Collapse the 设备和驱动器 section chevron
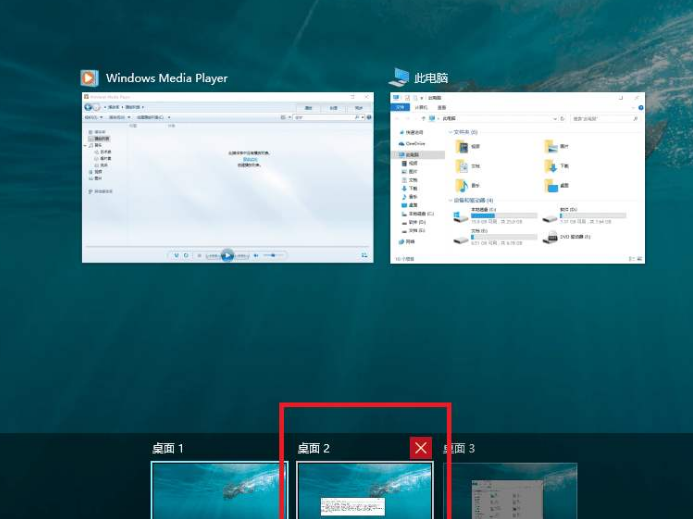 pyautogui.click(x=449, y=201)
